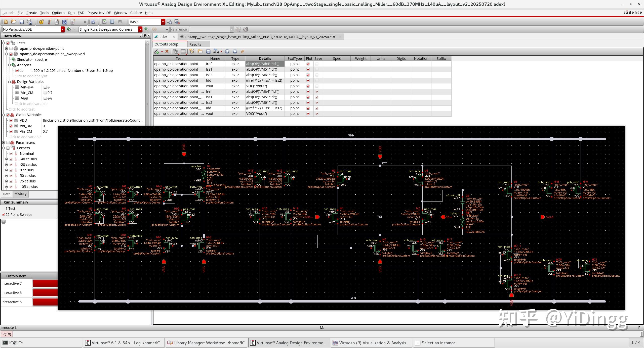644x348 pixels.
Task: Open the Reference settings gear icon
Action: coord(246,29)
